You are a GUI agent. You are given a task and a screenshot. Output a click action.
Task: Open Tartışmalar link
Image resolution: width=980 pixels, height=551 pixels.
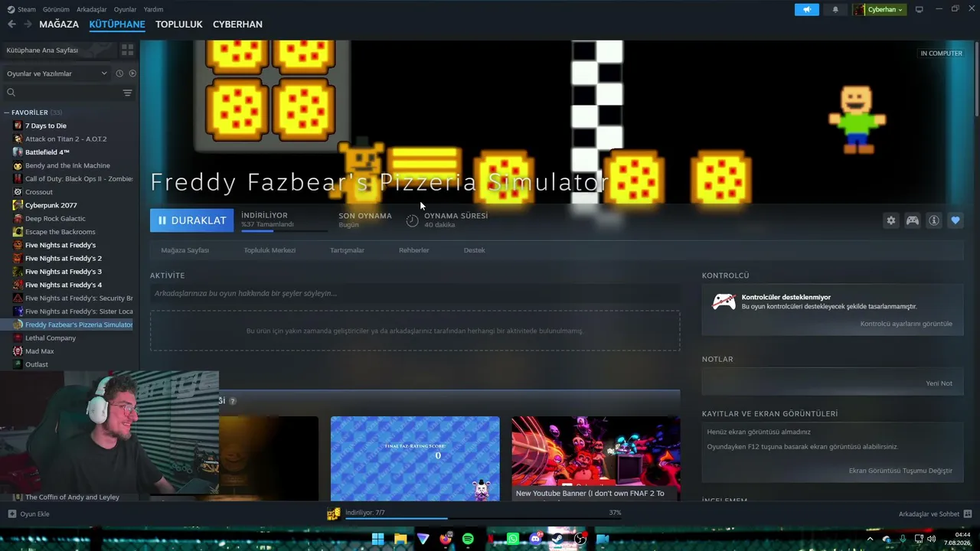pyautogui.click(x=347, y=250)
